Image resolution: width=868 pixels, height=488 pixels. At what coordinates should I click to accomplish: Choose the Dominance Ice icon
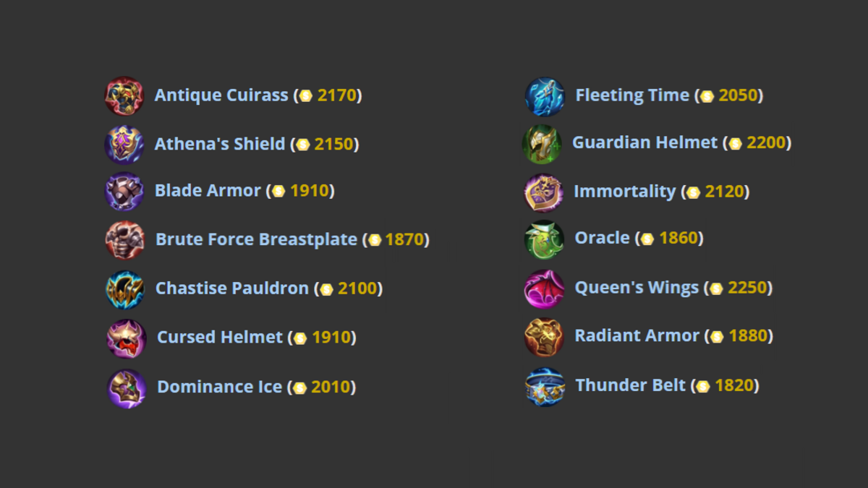pyautogui.click(x=127, y=388)
